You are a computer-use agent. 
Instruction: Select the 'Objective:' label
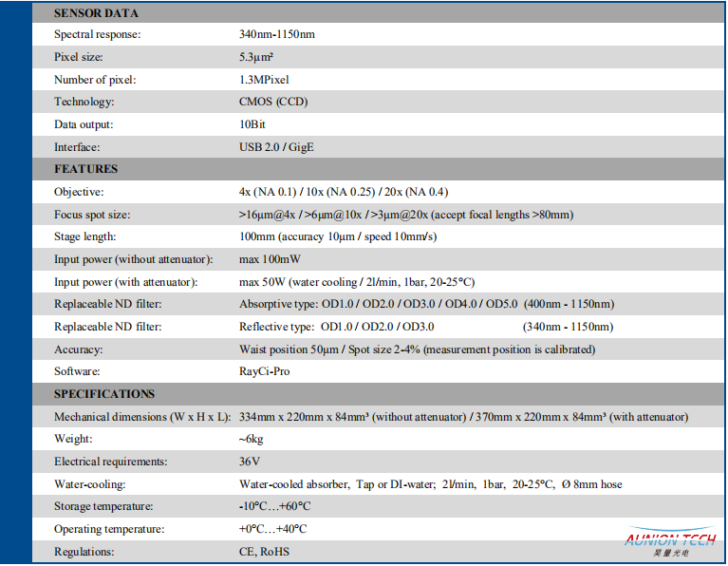79,192
